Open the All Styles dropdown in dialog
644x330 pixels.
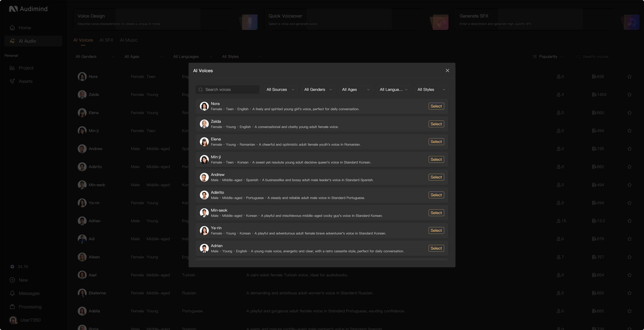click(432, 89)
